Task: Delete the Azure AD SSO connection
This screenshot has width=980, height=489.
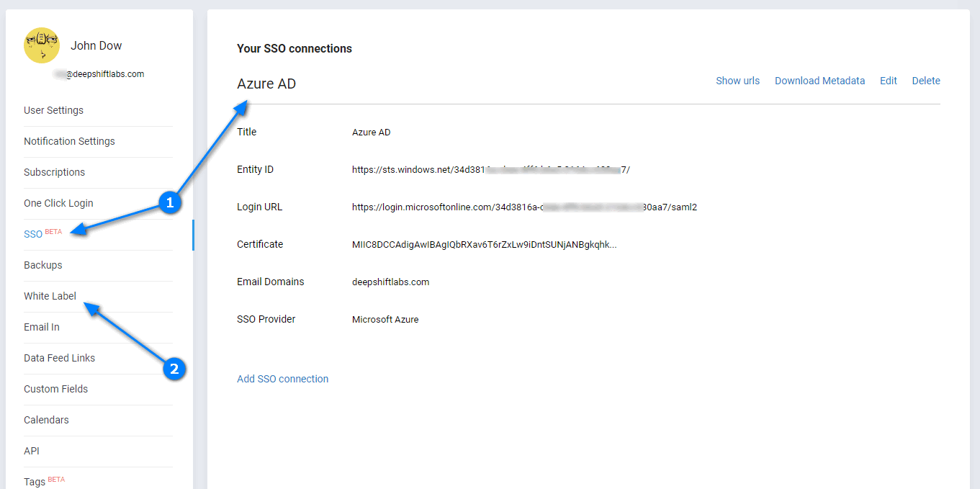Action: (x=926, y=81)
